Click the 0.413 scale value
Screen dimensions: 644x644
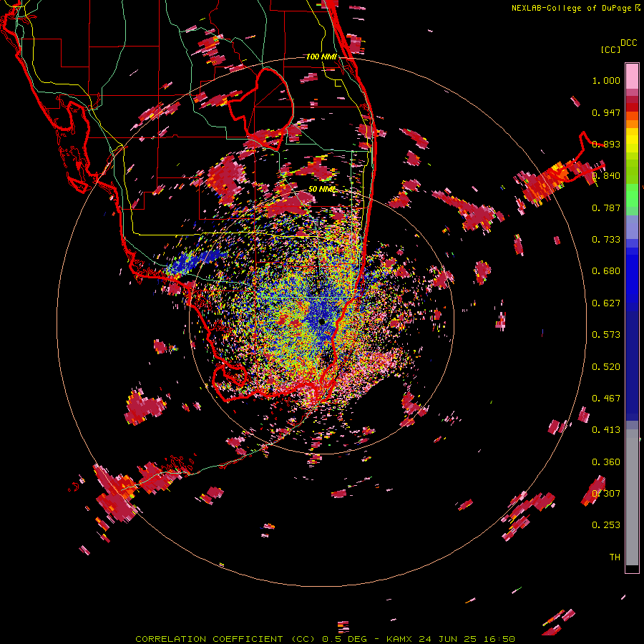(606, 430)
